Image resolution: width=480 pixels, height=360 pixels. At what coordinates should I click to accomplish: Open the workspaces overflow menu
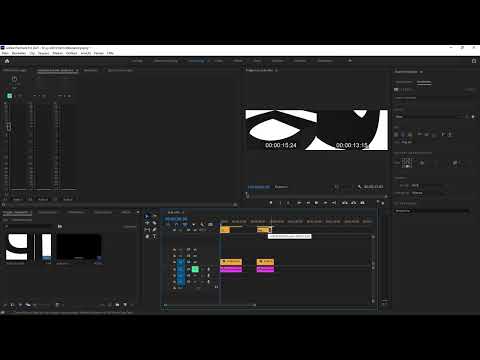click(x=350, y=61)
